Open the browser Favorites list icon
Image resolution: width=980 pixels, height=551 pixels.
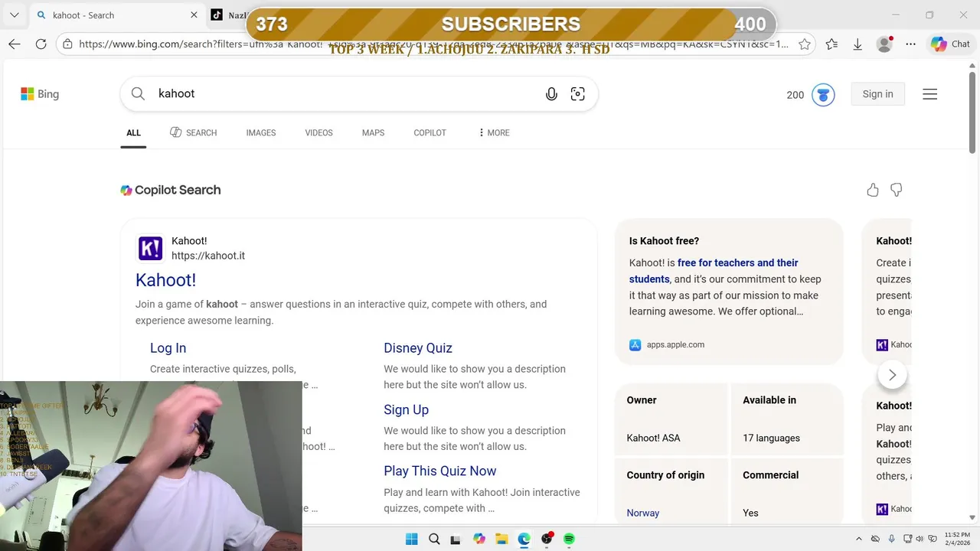[x=831, y=44]
